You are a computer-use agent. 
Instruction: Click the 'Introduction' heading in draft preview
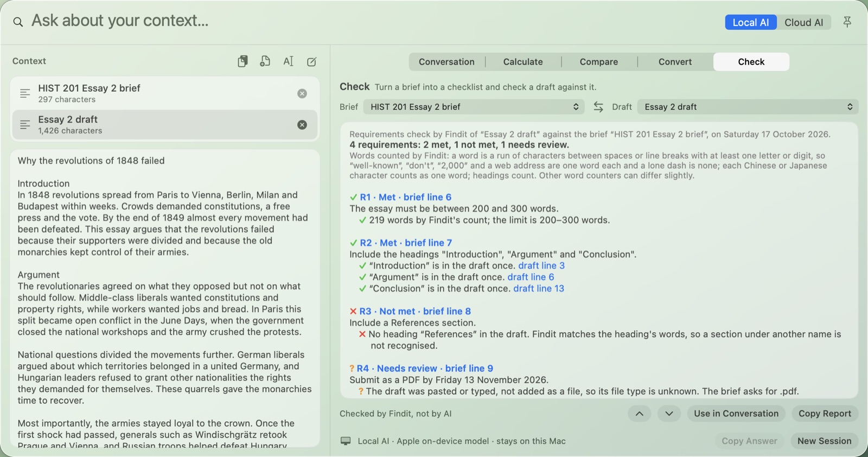point(43,183)
